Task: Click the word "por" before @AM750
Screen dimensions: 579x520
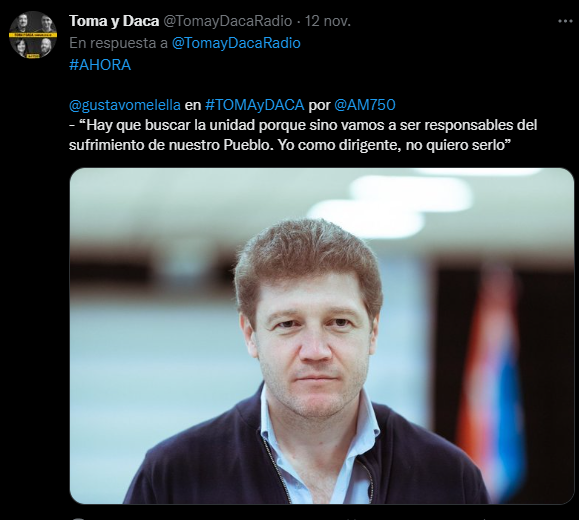Action: [x=319, y=106]
